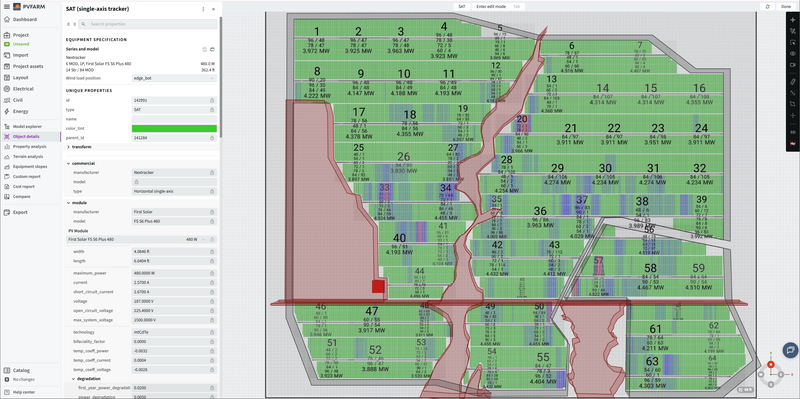Toggle the lock on type SAT field
Viewport: 800px width, 399px height.
[212, 110]
